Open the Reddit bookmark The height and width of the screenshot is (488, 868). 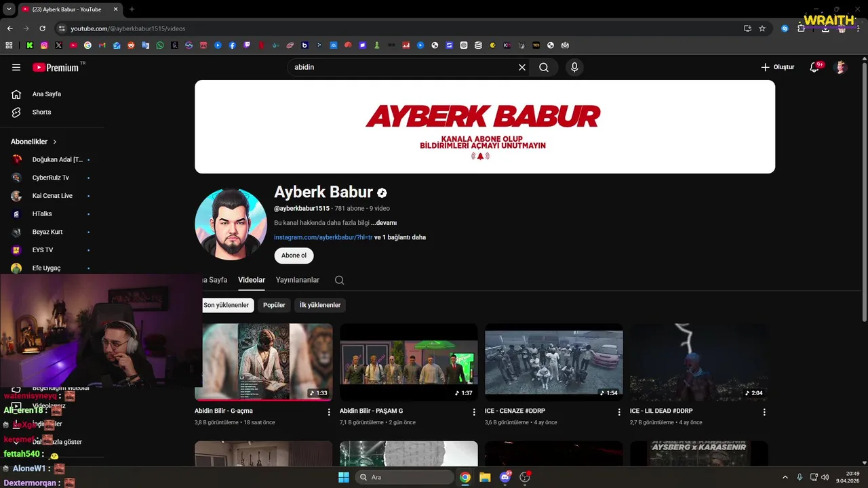pyautogui.click(x=131, y=45)
